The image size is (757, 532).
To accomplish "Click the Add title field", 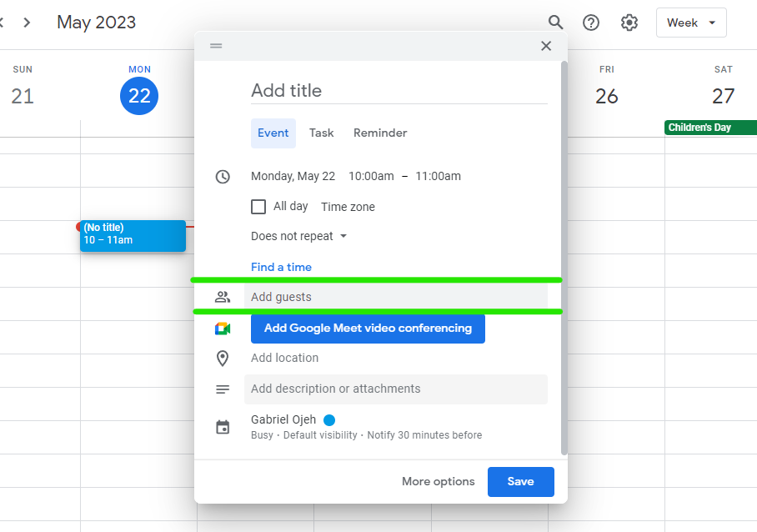I will pos(399,91).
